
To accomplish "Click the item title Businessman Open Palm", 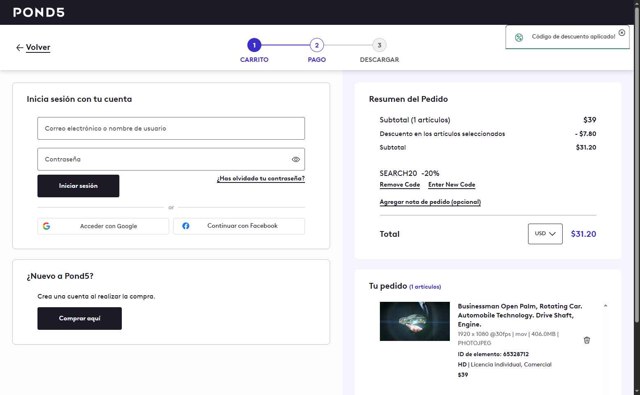I will click(520, 315).
